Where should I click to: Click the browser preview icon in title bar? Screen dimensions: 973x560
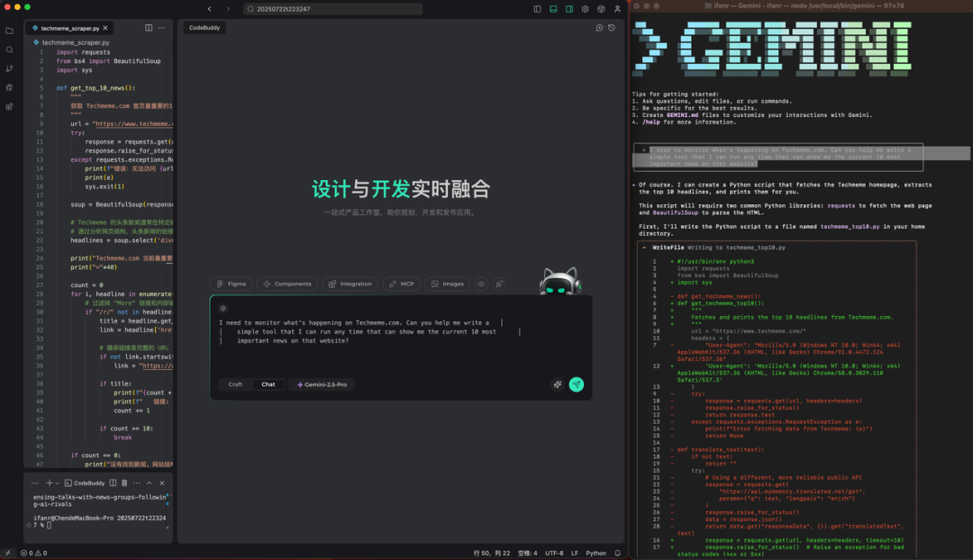tap(601, 9)
